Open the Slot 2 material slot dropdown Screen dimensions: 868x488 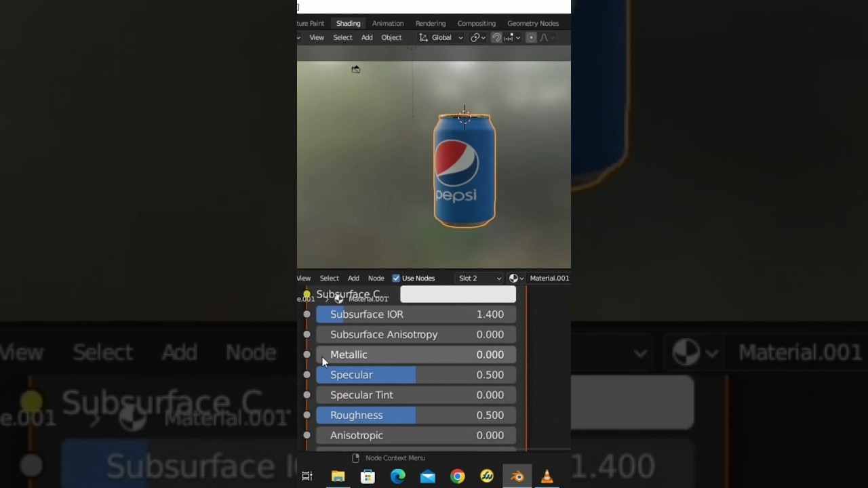click(x=479, y=278)
